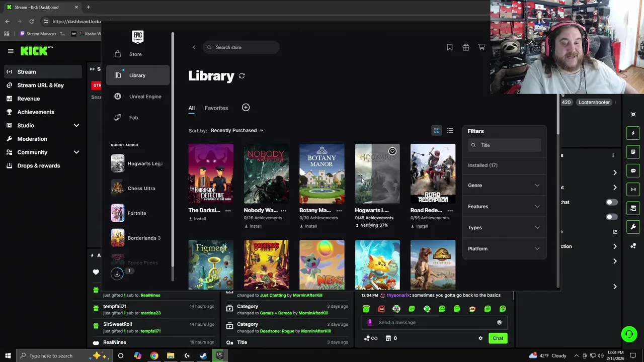Open emoji picker in chat box
644x362 pixels.
[499, 323]
